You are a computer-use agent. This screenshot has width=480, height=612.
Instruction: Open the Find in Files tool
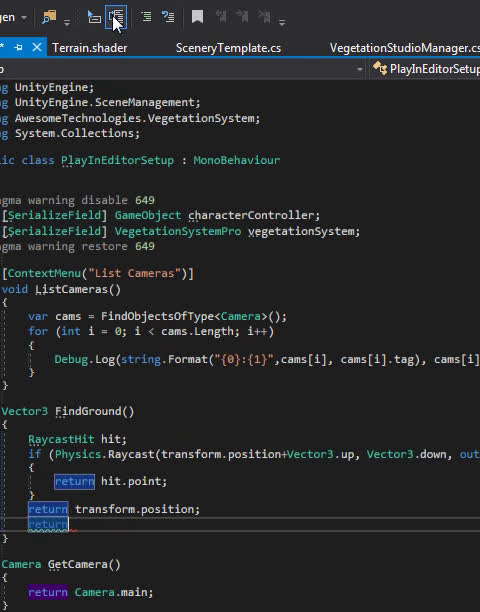click(50, 17)
